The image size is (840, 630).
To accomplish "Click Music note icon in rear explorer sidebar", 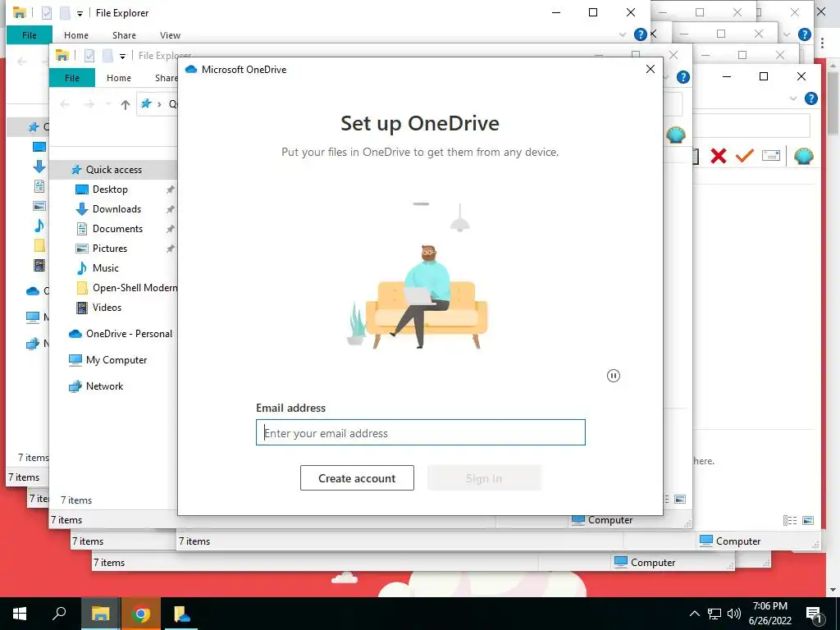I will (39, 226).
